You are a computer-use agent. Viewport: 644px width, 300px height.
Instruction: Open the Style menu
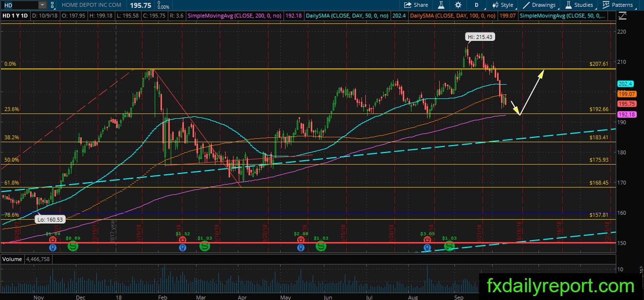point(503,5)
